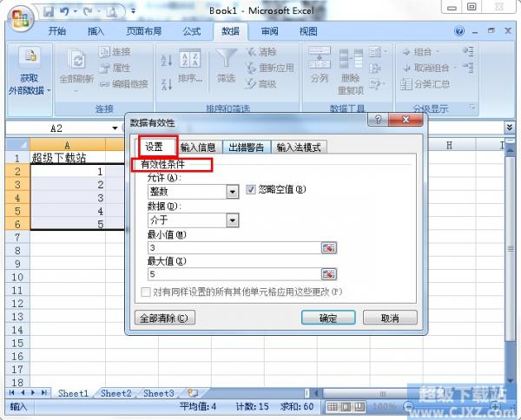Click the 最大值 input field
The image size is (521, 420).
[234, 274]
